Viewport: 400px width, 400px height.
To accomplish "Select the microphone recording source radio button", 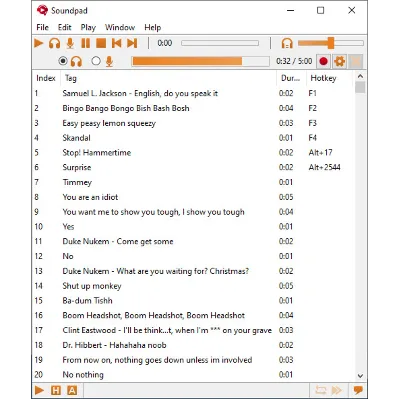I will (x=96, y=61).
